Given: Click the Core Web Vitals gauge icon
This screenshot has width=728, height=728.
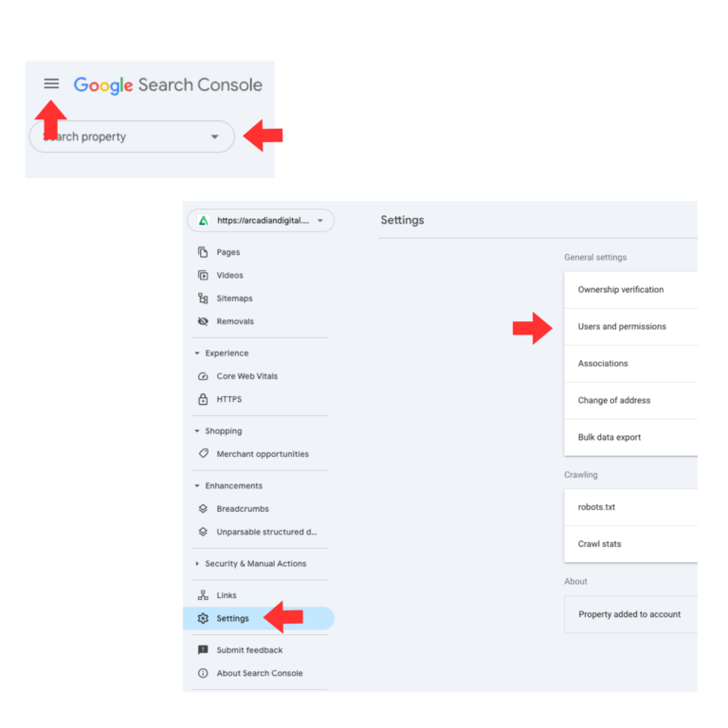Looking at the screenshot, I should coord(203,376).
